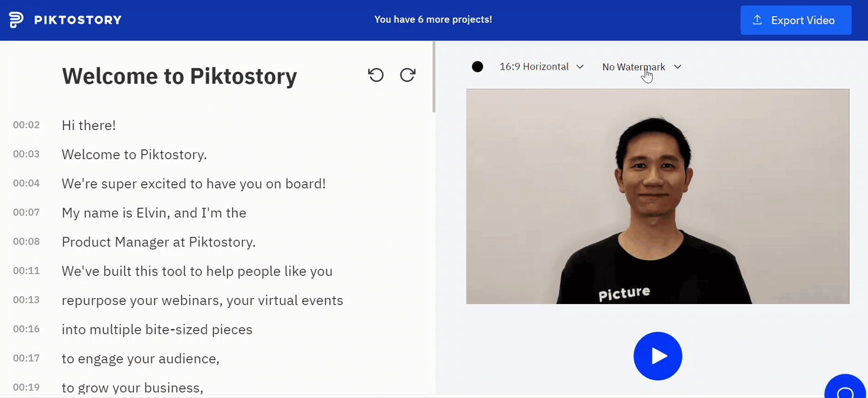
Task: Select line 'We're super excited to have you on board!'
Action: (194, 184)
